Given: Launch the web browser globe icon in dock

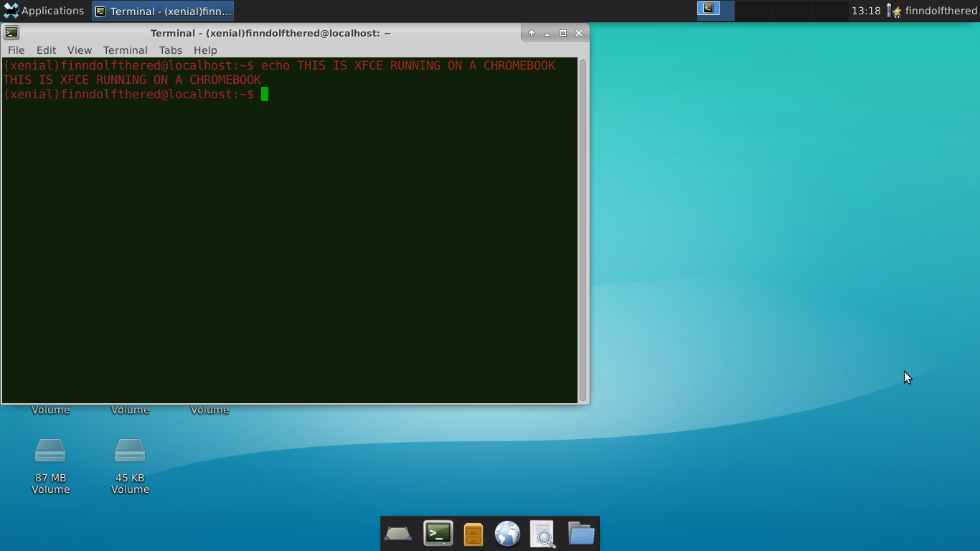Looking at the screenshot, I should coord(508,533).
